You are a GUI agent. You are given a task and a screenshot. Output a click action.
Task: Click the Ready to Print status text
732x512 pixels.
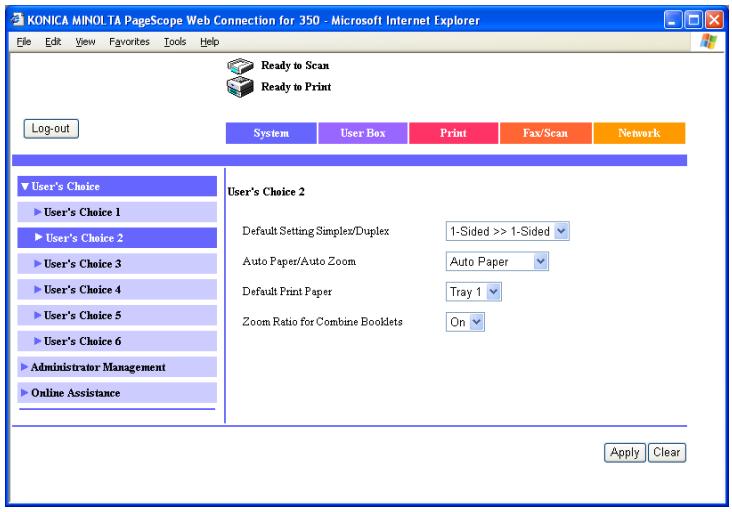coord(296,87)
